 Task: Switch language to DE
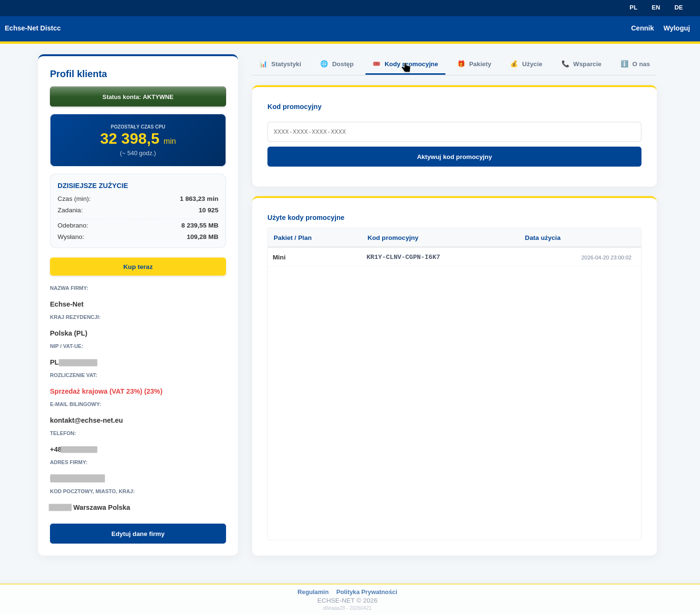point(679,8)
